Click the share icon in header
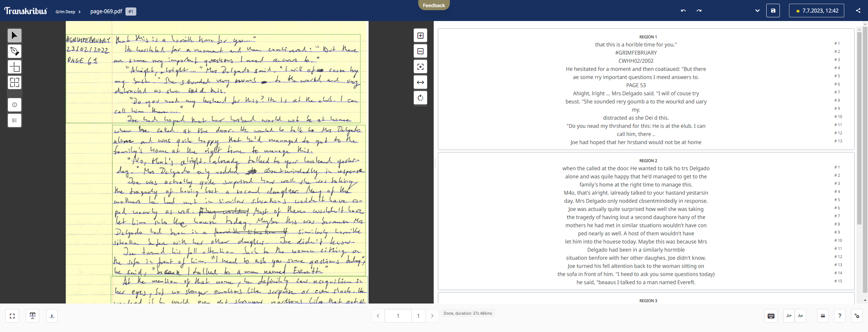Image resolution: width=868 pixels, height=332 pixels. 858,11
